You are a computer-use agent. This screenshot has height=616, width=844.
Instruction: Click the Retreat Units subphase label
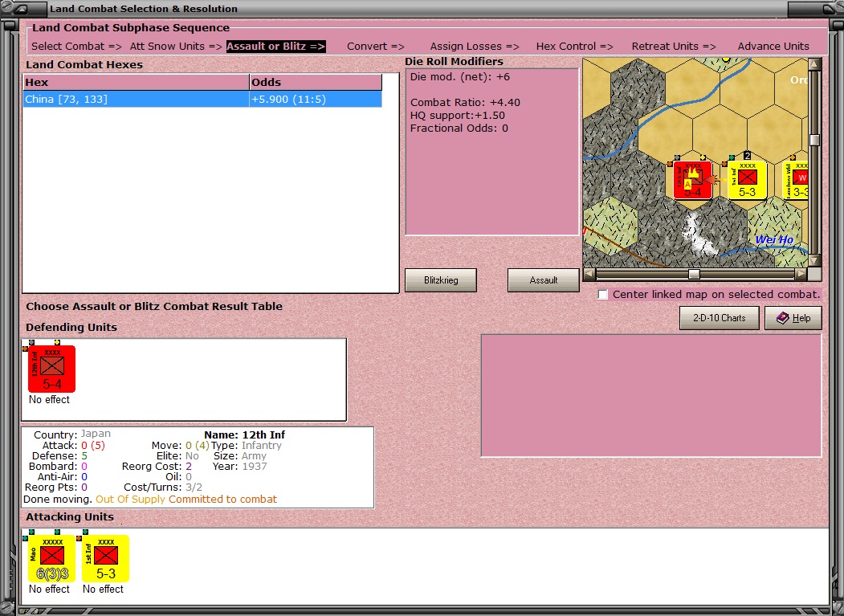pos(674,47)
